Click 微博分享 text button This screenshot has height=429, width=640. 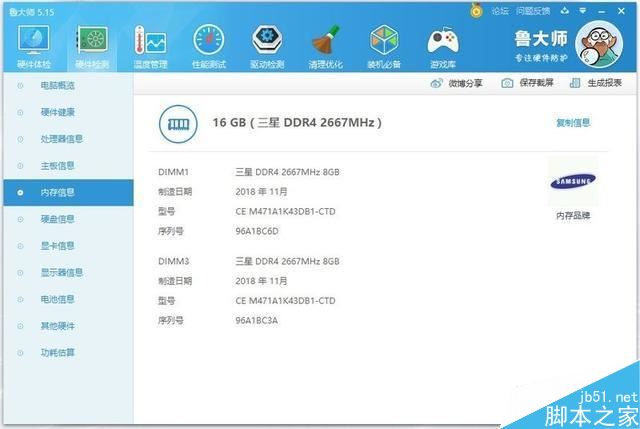465,83
